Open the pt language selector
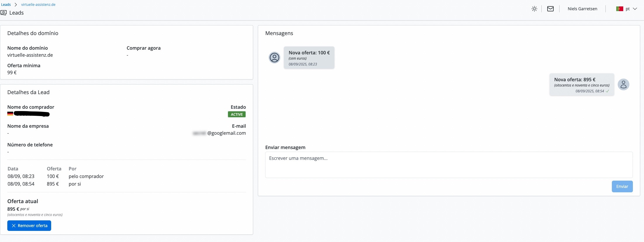This screenshot has height=242, width=644. click(x=627, y=9)
